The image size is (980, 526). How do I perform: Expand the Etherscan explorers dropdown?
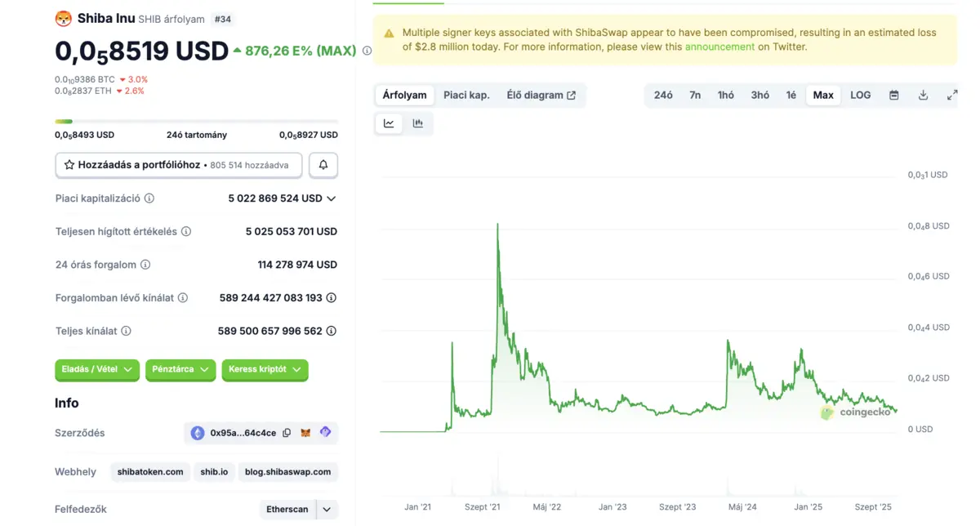coord(327,510)
